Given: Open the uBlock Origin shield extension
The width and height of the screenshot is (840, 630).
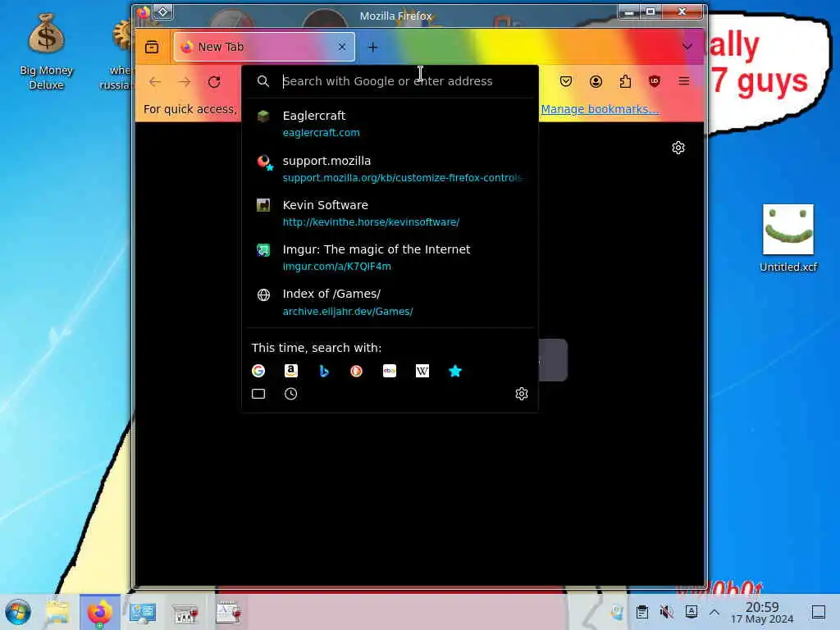Looking at the screenshot, I should click(x=654, y=81).
